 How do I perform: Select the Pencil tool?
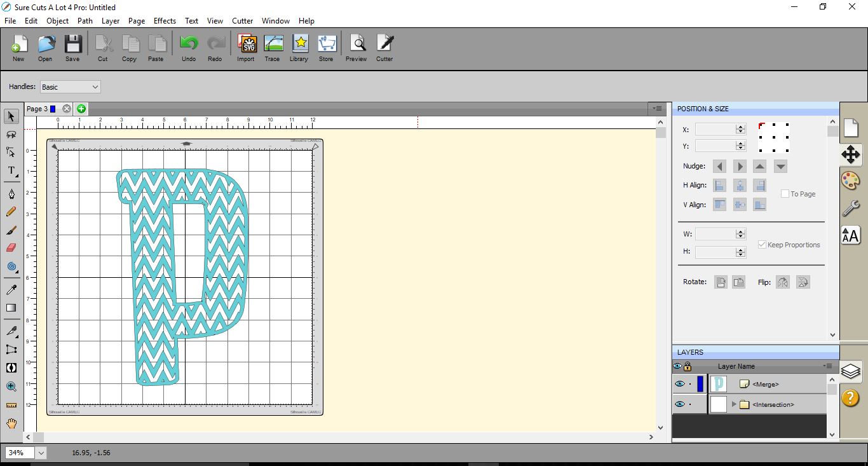coord(11,212)
